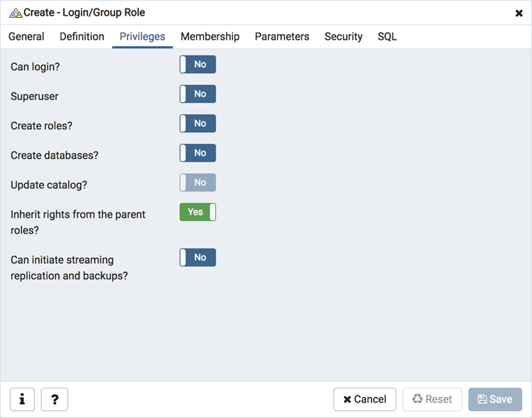The width and height of the screenshot is (532, 418).
Task: Click the "Create databases?" label
Action: (x=55, y=155)
